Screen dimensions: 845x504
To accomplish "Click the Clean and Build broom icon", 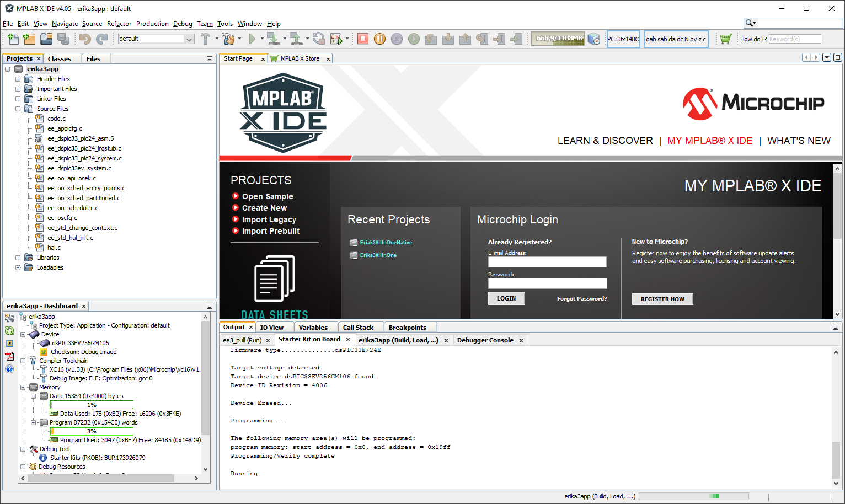I will click(228, 39).
